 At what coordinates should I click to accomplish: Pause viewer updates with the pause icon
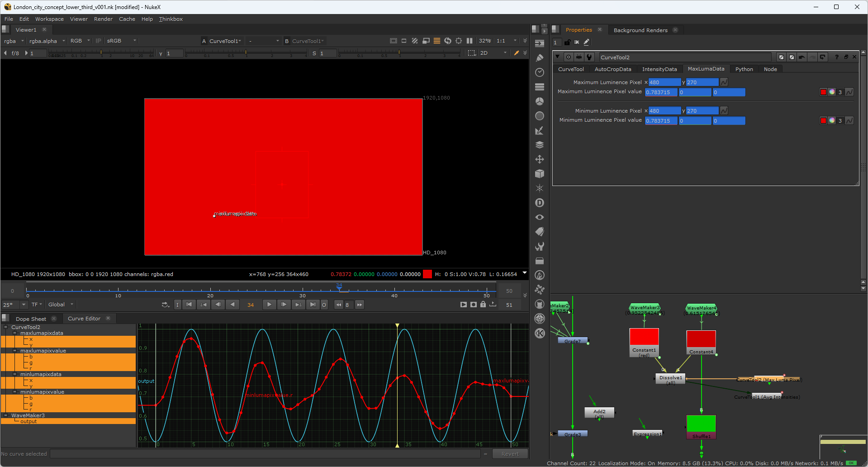[x=470, y=41]
